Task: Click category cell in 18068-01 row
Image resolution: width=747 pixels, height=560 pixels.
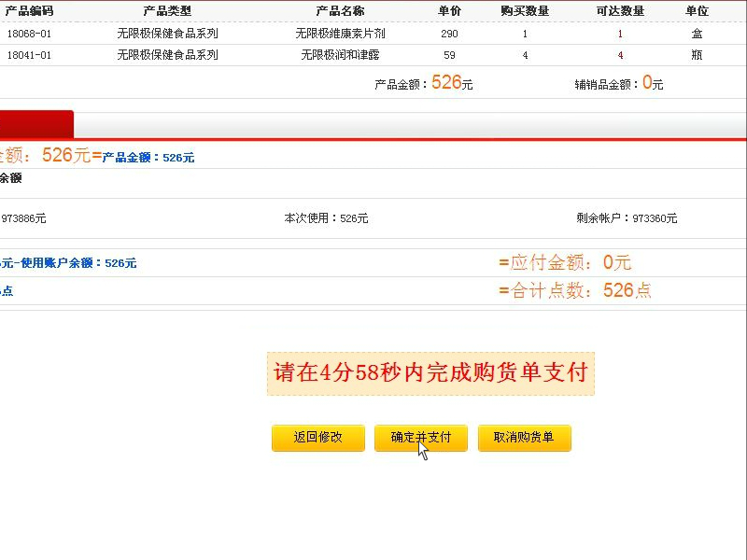Action: (168, 34)
